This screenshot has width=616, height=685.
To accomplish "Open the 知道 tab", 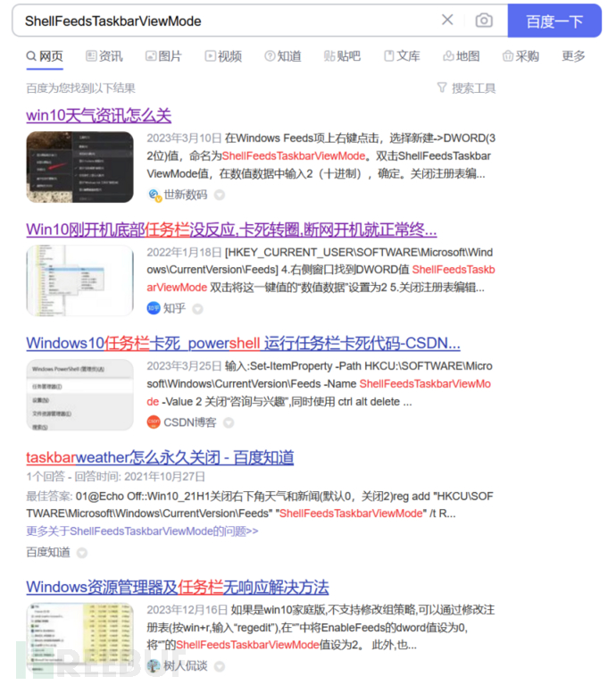I will point(282,56).
